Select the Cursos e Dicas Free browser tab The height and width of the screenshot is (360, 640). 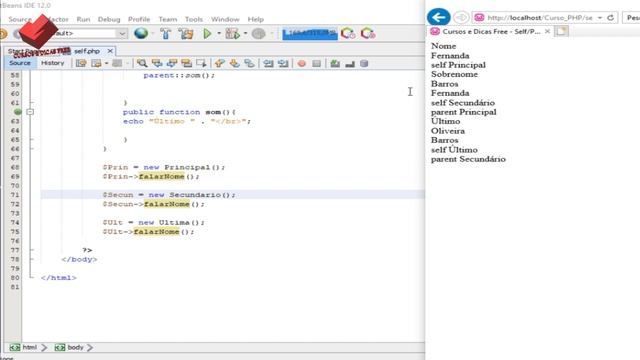[491, 31]
